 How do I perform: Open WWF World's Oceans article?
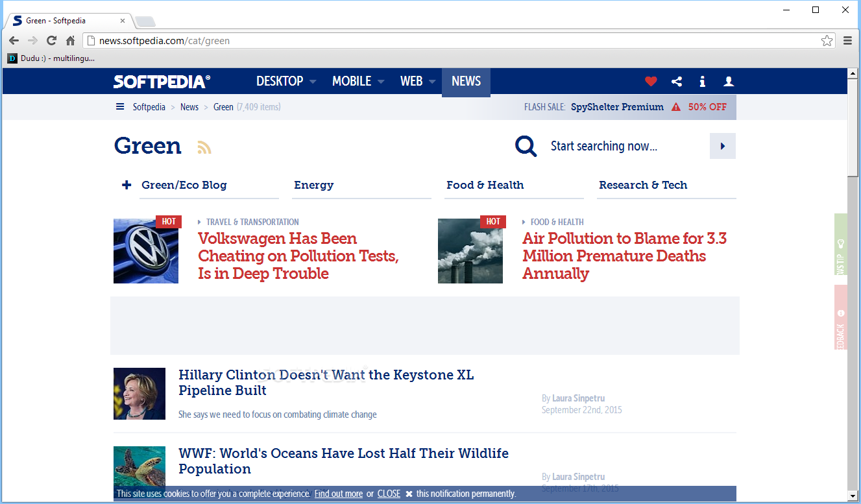[343, 461]
